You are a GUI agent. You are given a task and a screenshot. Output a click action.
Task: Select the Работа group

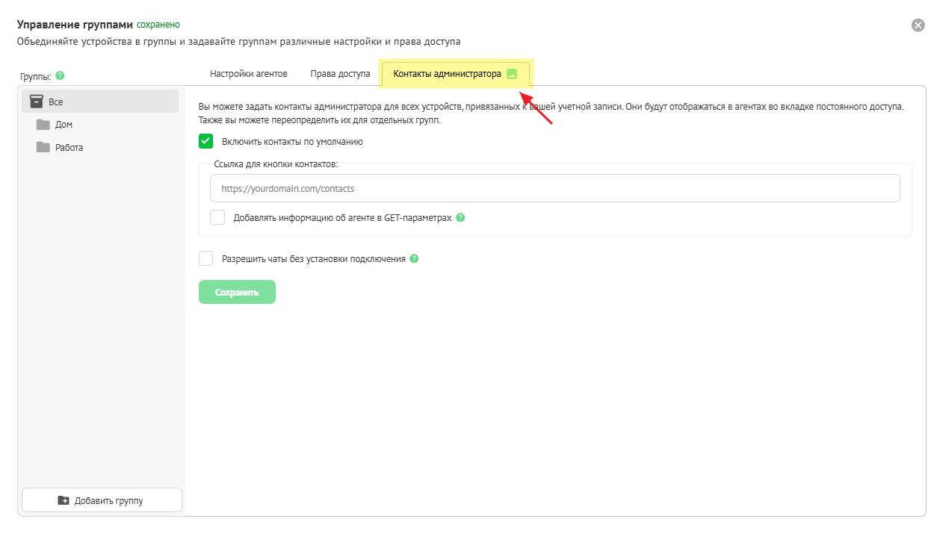[x=69, y=148]
